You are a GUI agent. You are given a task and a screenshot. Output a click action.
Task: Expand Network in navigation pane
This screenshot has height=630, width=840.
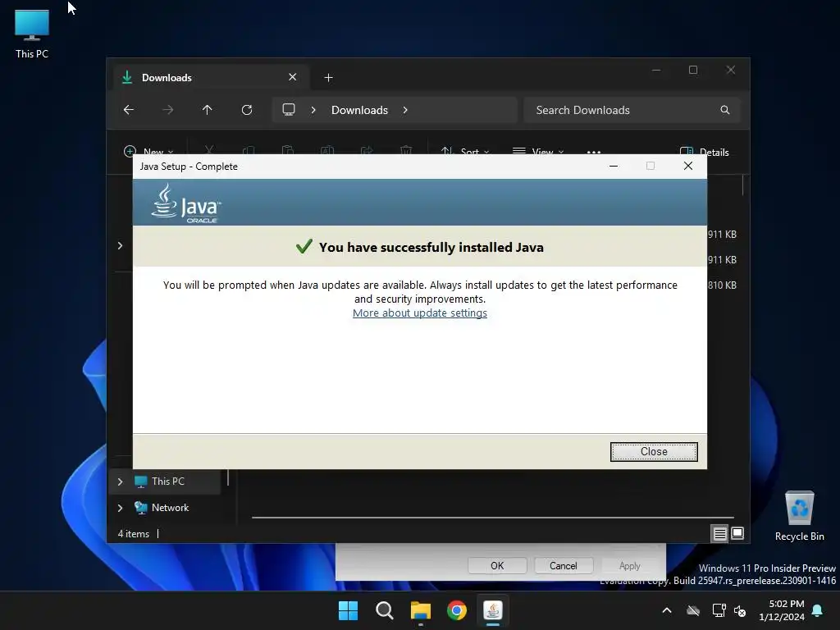click(x=120, y=508)
